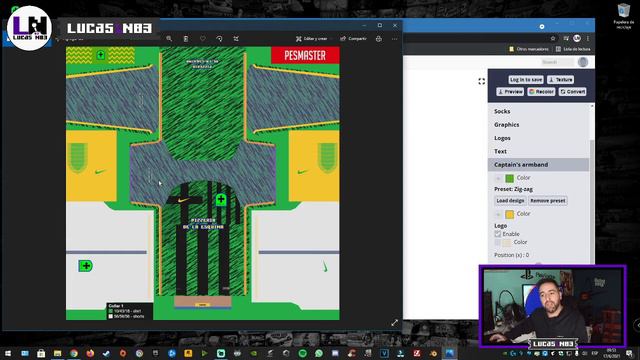This screenshot has height=360, width=640.
Task: Click the fullscreen brackets icon in browser page
Action: [482, 81]
